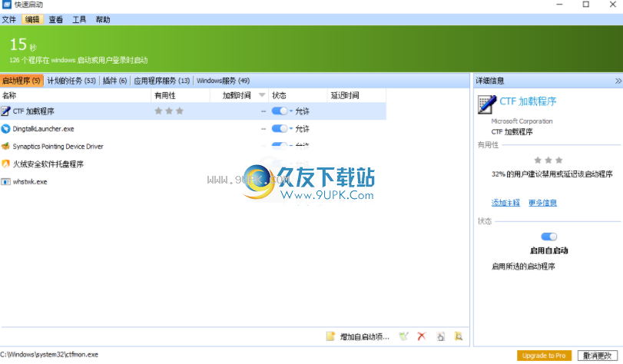The width and height of the screenshot is (623, 364).
Task: Open the 工具 menu
Action: click(79, 19)
